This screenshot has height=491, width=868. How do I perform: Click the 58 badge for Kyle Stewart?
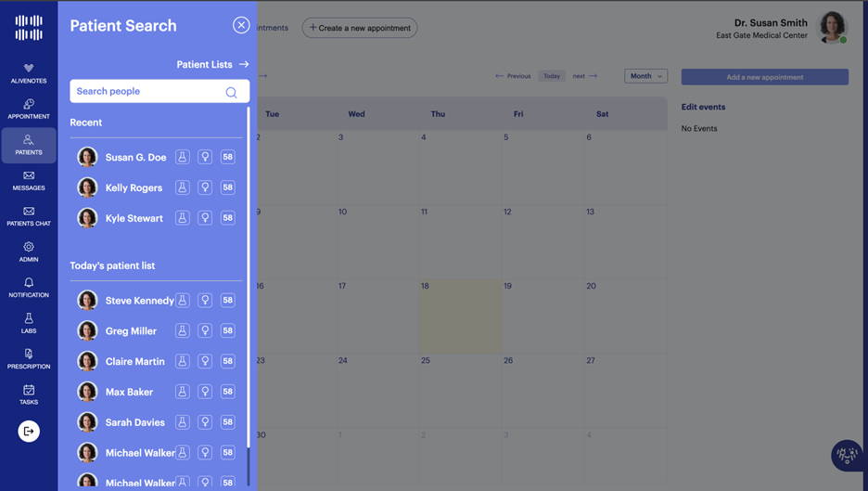point(227,218)
